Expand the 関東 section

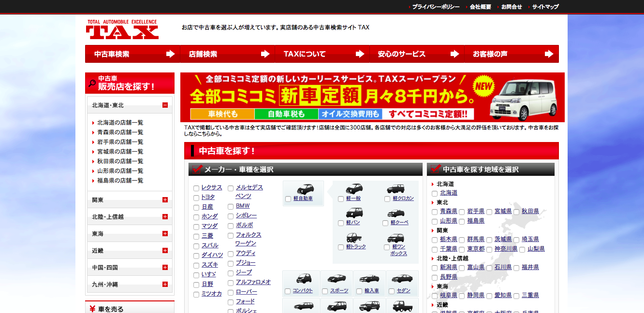click(x=165, y=200)
